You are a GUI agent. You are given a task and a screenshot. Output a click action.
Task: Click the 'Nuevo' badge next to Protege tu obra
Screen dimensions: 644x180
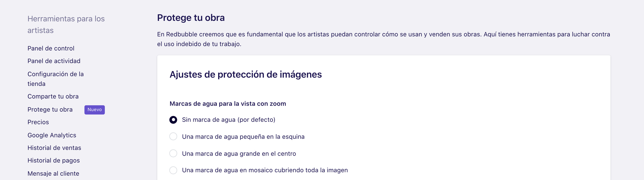coord(94,109)
